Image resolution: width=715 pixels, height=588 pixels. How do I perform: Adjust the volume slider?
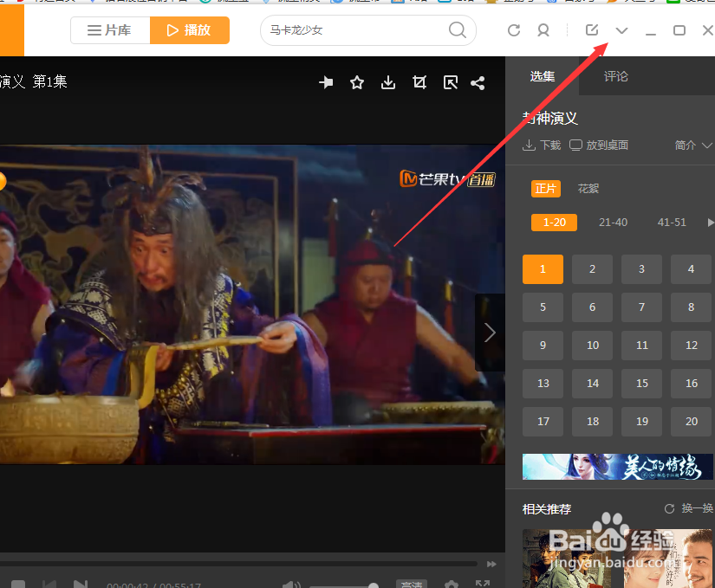[x=344, y=586]
